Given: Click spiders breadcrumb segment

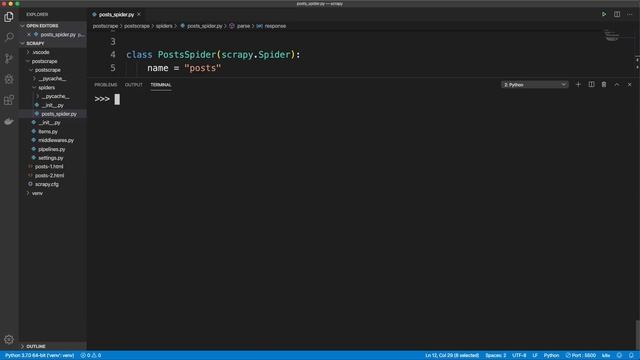Looking at the screenshot, I should pyautogui.click(x=164, y=26).
